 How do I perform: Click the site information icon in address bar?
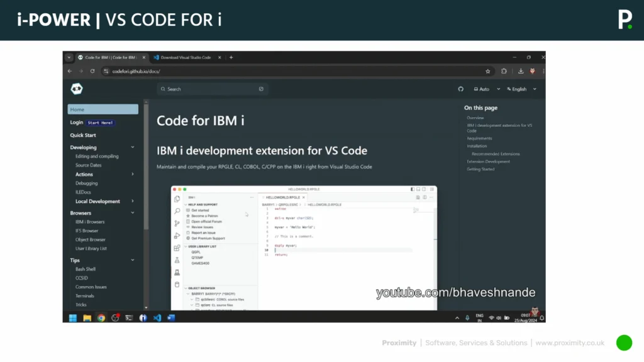[x=106, y=71]
